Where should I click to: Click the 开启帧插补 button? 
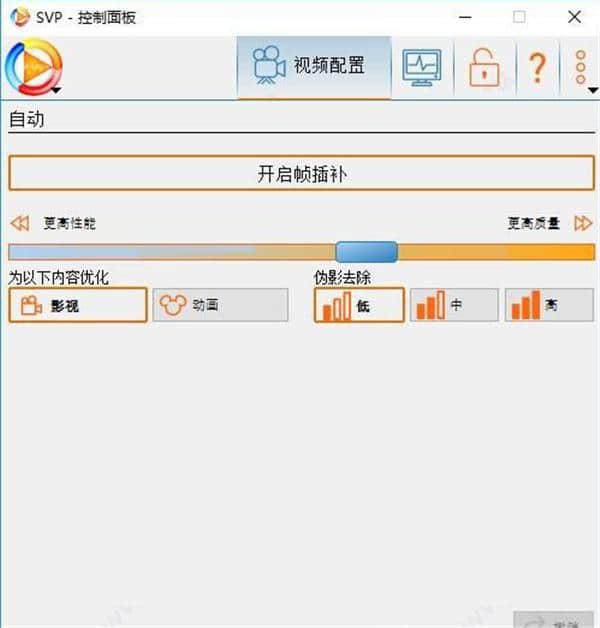coord(302,173)
